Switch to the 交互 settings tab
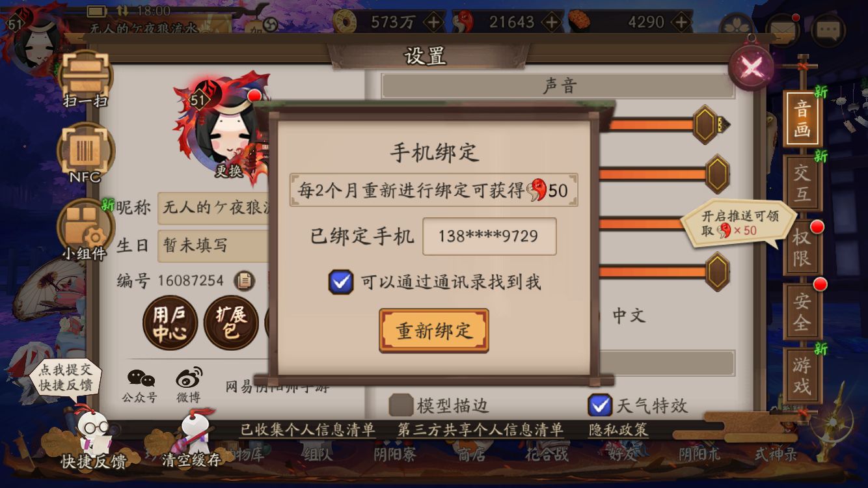 tap(802, 183)
